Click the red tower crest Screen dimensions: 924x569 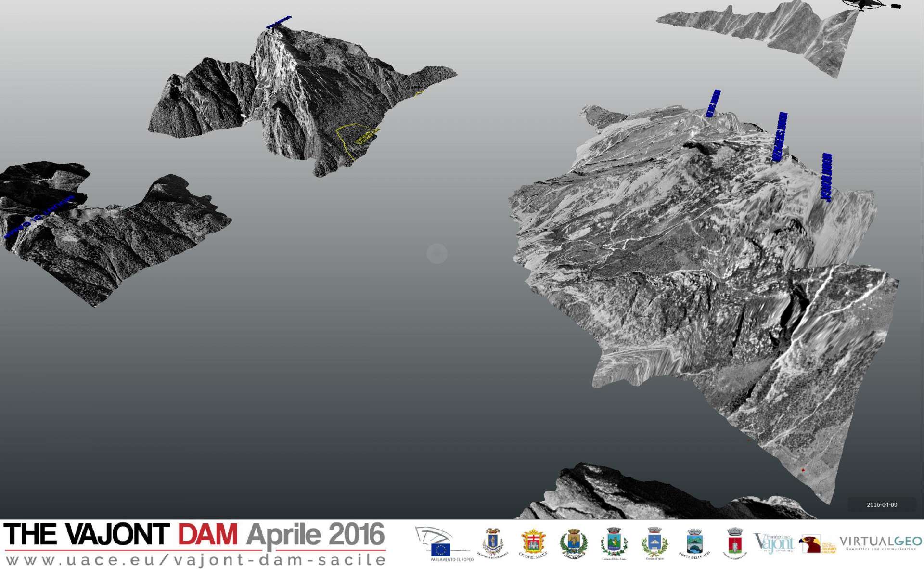click(734, 543)
